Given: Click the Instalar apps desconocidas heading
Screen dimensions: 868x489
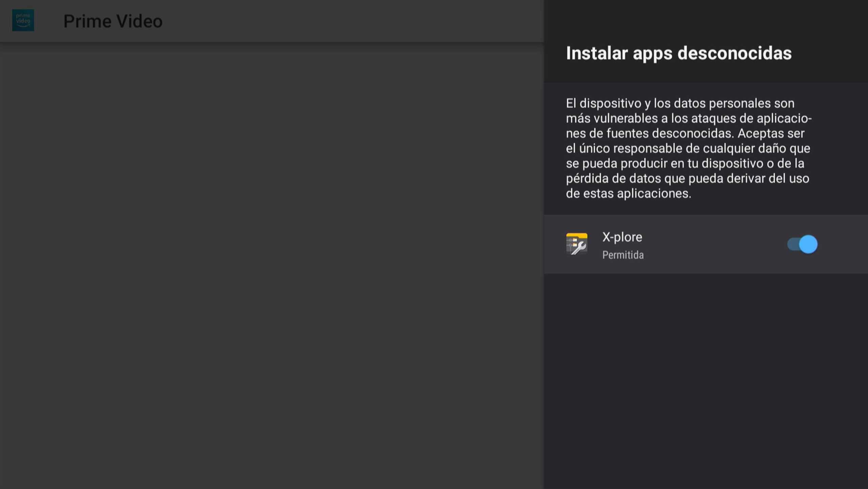Looking at the screenshot, I should tap(678, 53).
